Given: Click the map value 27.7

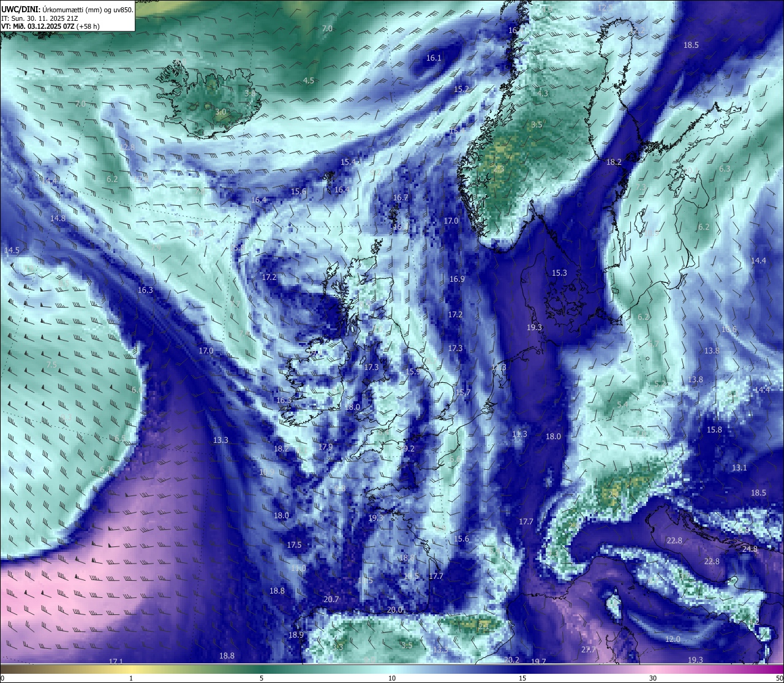Looking at the screenshot, I should coord(589,649).
